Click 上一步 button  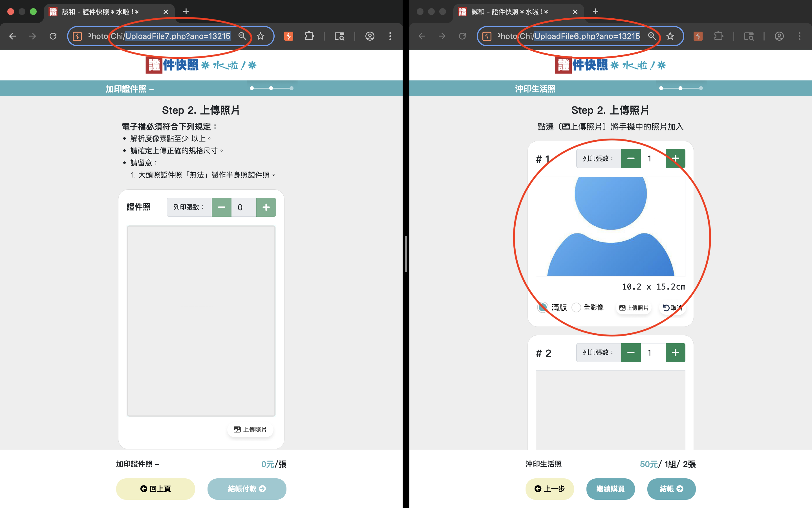(550, 489)
